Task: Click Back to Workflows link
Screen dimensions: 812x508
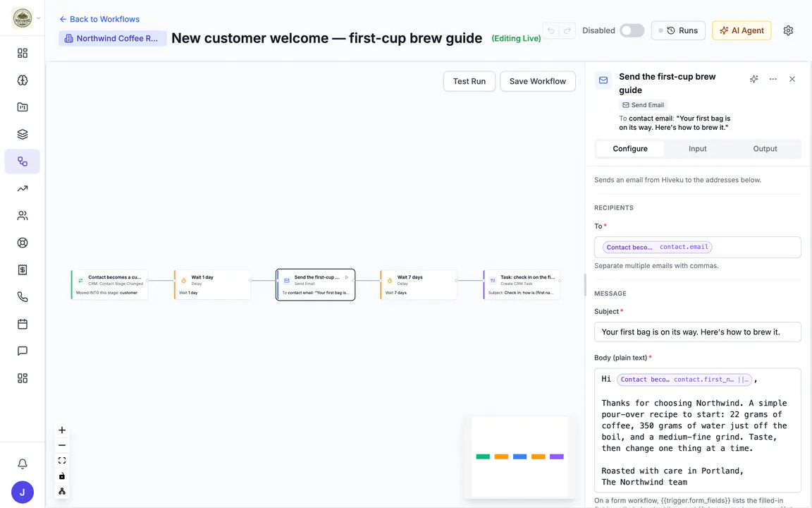Action: (99, 19)
